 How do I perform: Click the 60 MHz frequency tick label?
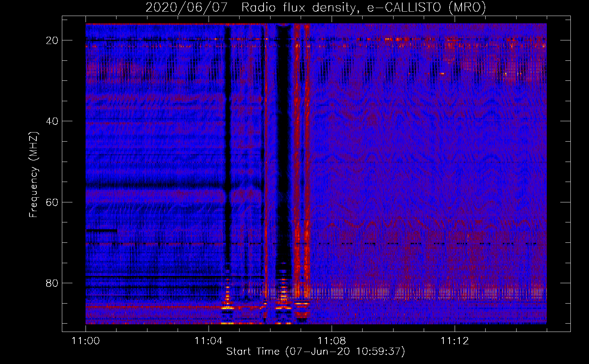point(52,202)
